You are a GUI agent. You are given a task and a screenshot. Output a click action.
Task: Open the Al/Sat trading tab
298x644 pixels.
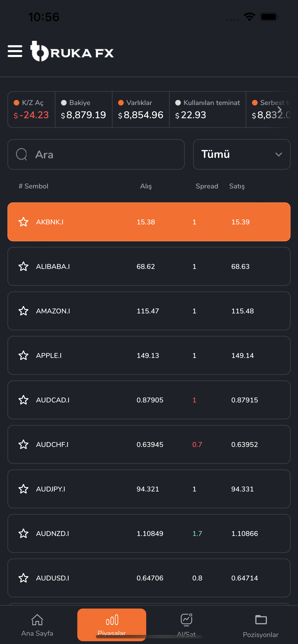coord(186,625)
